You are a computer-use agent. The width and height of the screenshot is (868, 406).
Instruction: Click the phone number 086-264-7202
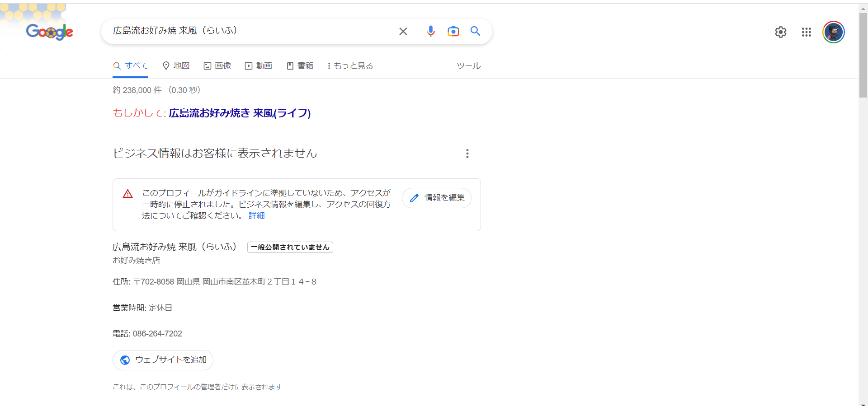[157, 334]
